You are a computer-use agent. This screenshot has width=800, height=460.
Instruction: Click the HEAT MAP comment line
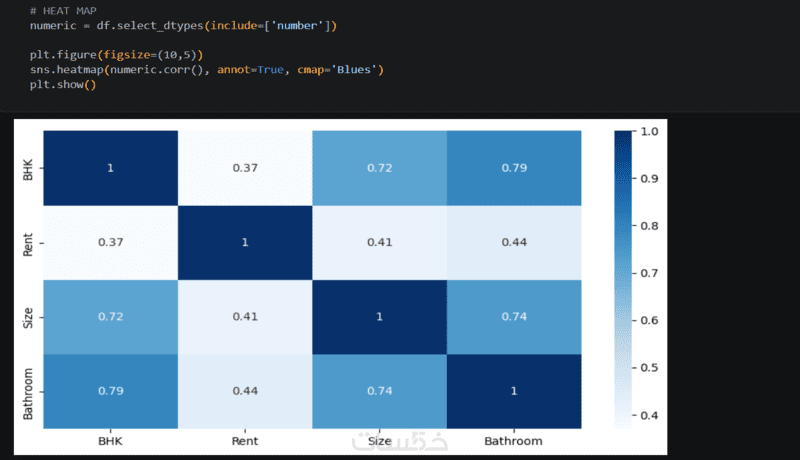pyautogui.click(x=63, y=11)
